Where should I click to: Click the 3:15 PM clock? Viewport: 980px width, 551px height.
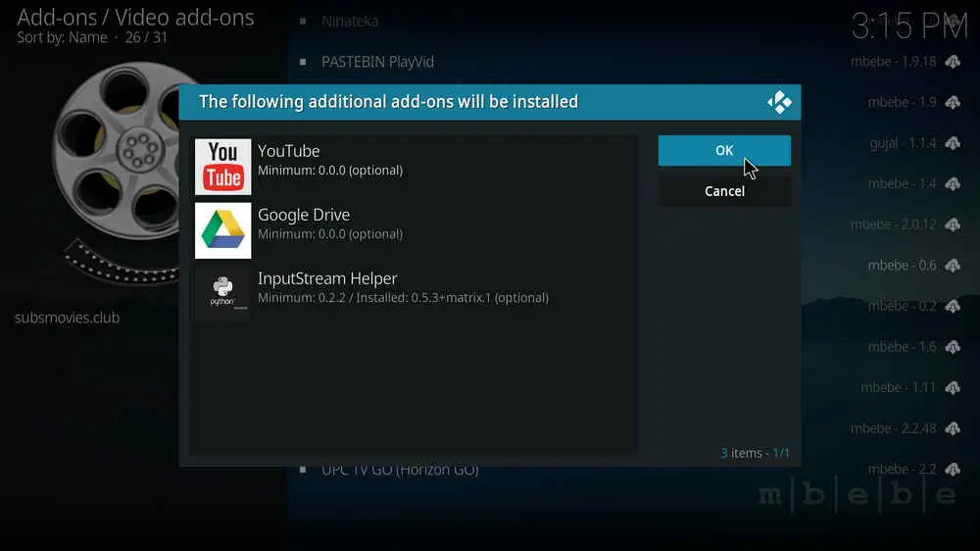point(909,26)
